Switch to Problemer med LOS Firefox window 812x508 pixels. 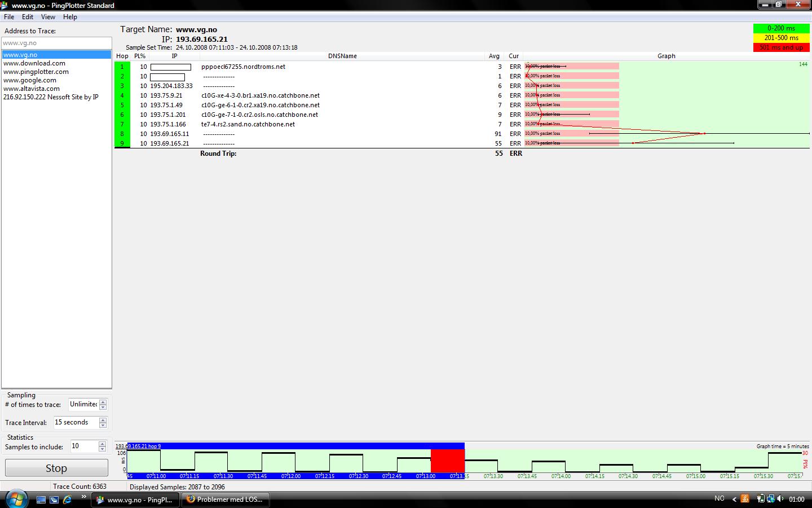tap(225, 500)
